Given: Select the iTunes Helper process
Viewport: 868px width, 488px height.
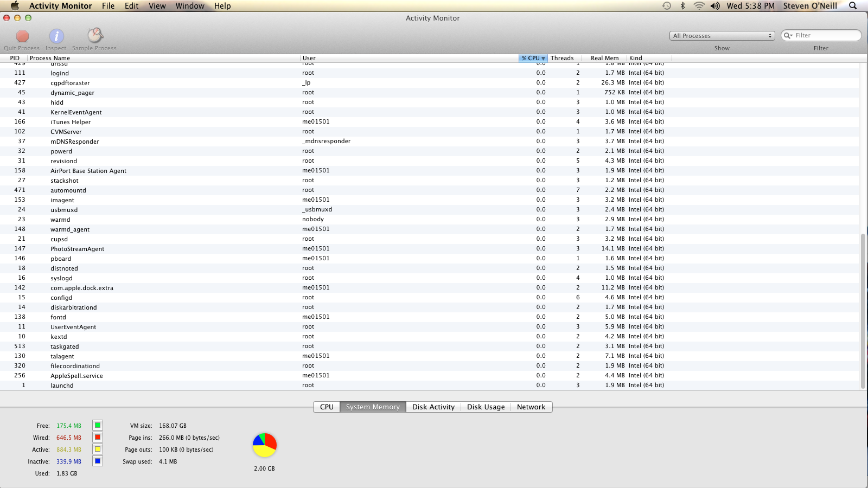Looking at the screenshot, I should point(430,121).
